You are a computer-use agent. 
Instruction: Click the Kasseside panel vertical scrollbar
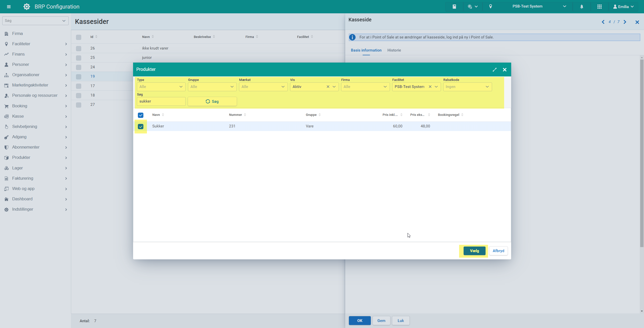[x=642, y=153]
